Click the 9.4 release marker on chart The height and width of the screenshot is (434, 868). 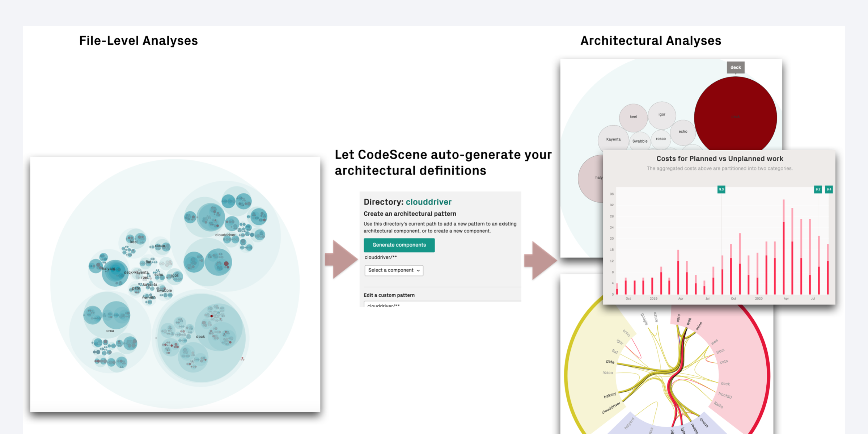pos(829,189)
